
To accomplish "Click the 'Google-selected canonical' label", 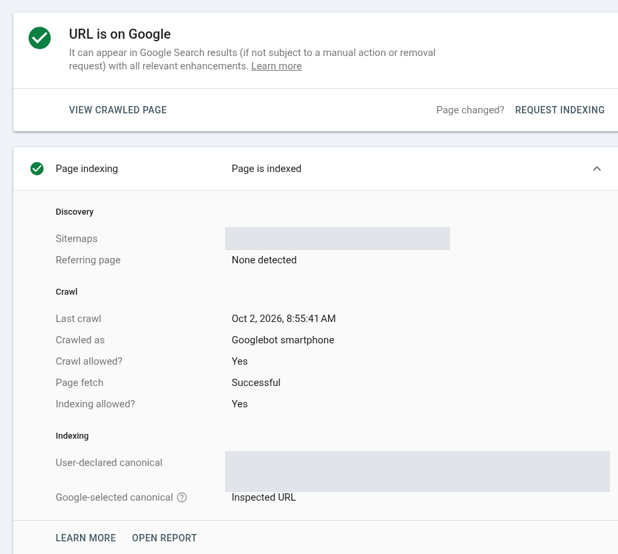I will (114, 497).
